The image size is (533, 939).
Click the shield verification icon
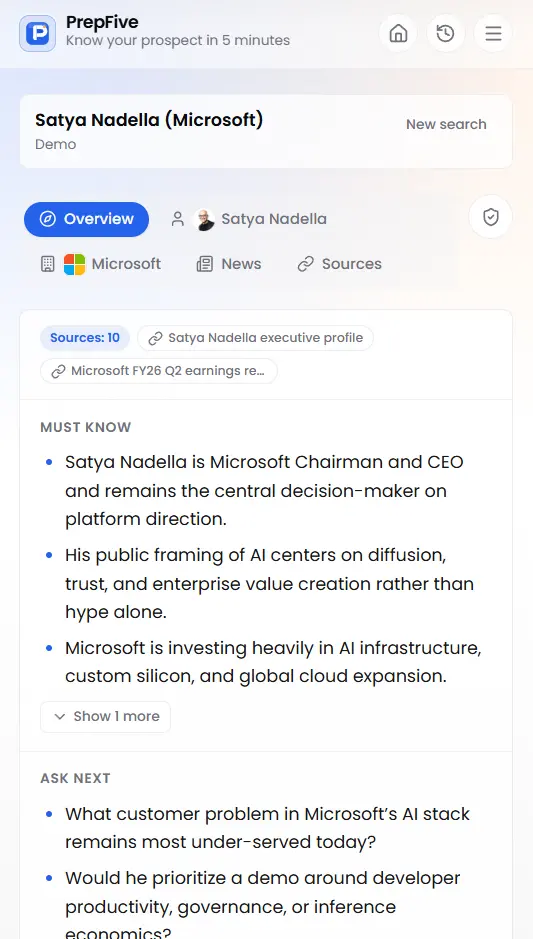coord(490,217)
